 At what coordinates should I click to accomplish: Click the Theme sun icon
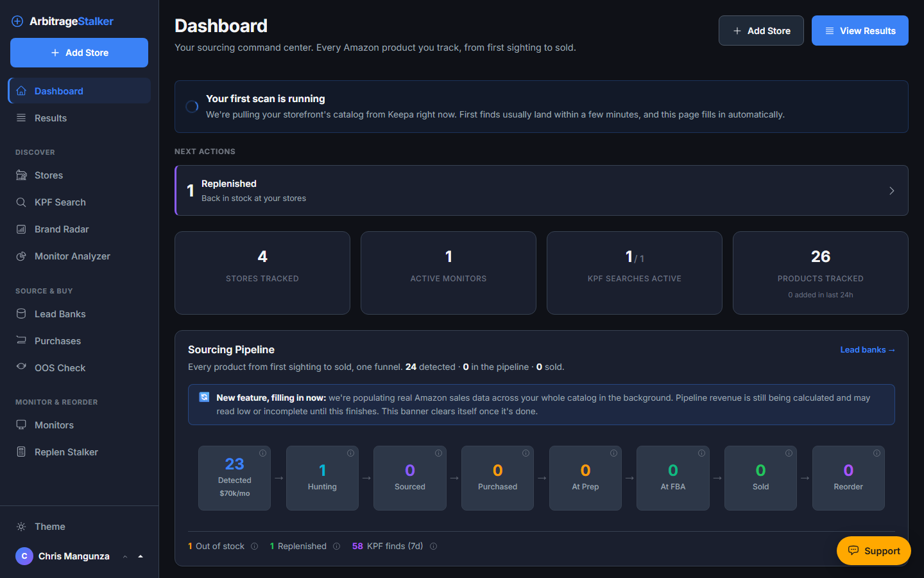tap(21, 527)
